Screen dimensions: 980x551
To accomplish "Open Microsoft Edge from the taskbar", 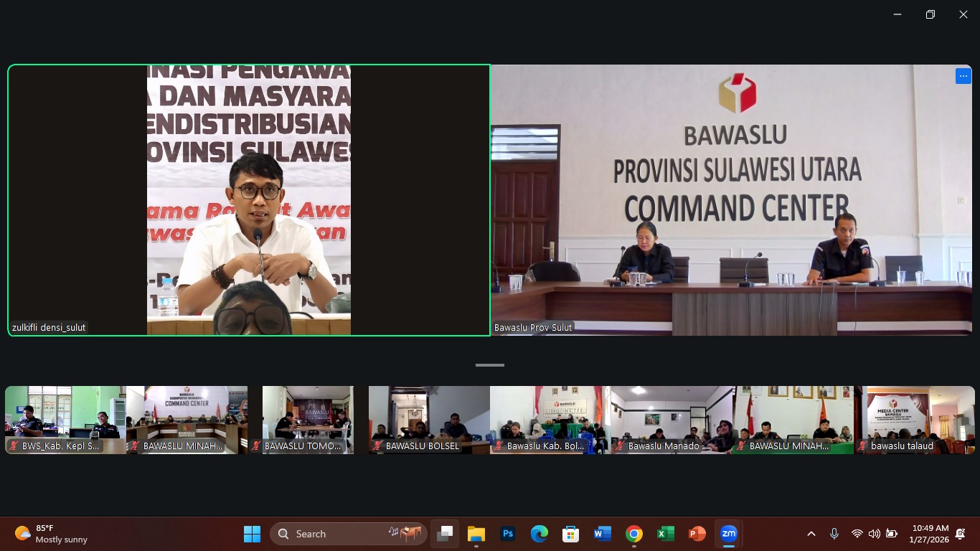I will [x=540, y=534].
